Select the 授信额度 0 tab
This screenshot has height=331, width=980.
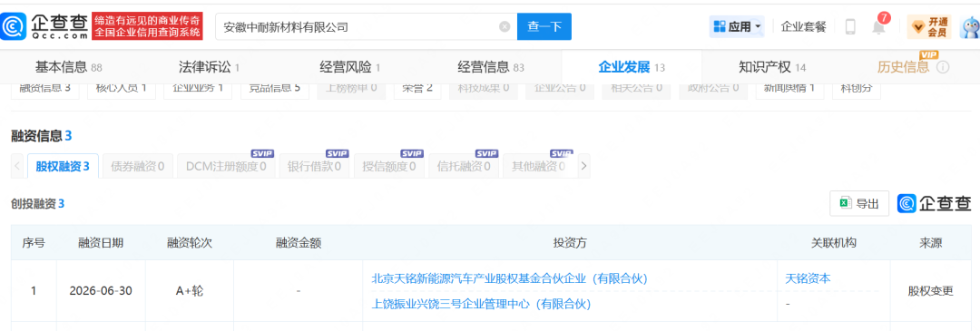[x=389, y=166]
